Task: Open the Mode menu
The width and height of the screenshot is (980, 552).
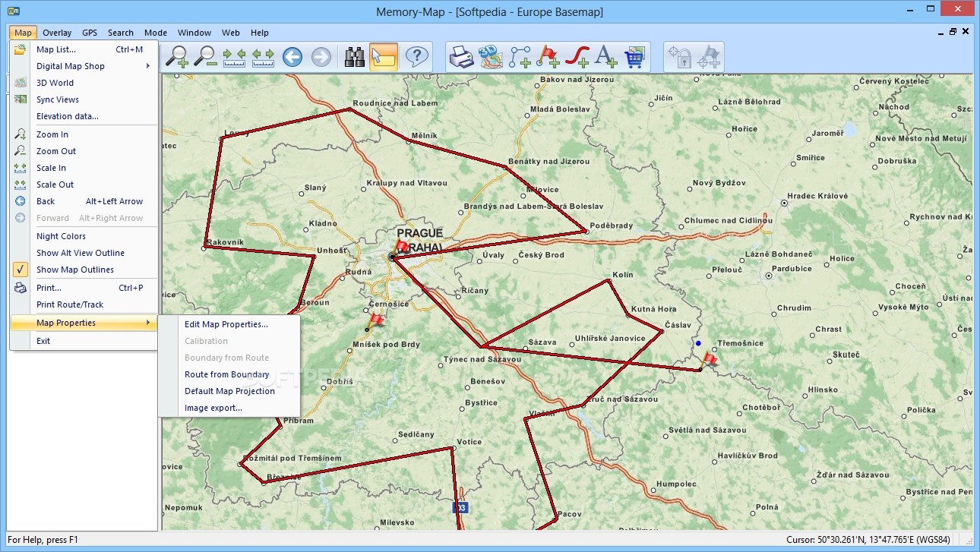Action: (x=156, y=33)
